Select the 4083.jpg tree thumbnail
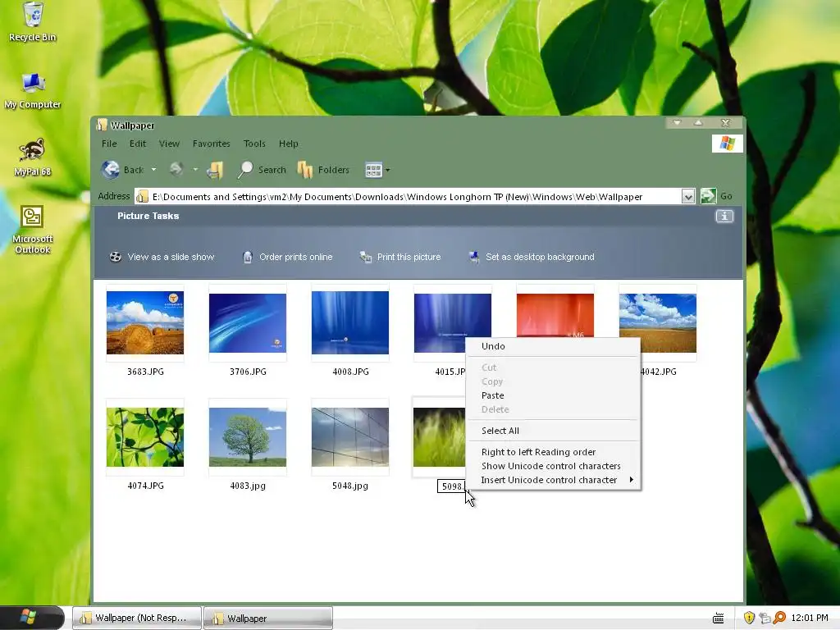 [248, 437]
